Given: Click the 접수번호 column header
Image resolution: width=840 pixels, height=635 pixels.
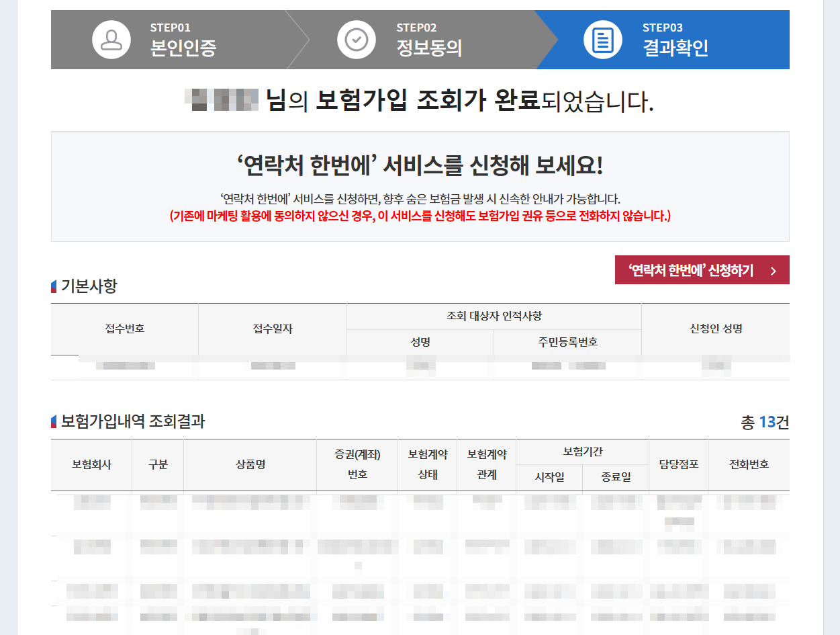Looking at the screenshot, I should pyautogui.click(x=125, y=329).
